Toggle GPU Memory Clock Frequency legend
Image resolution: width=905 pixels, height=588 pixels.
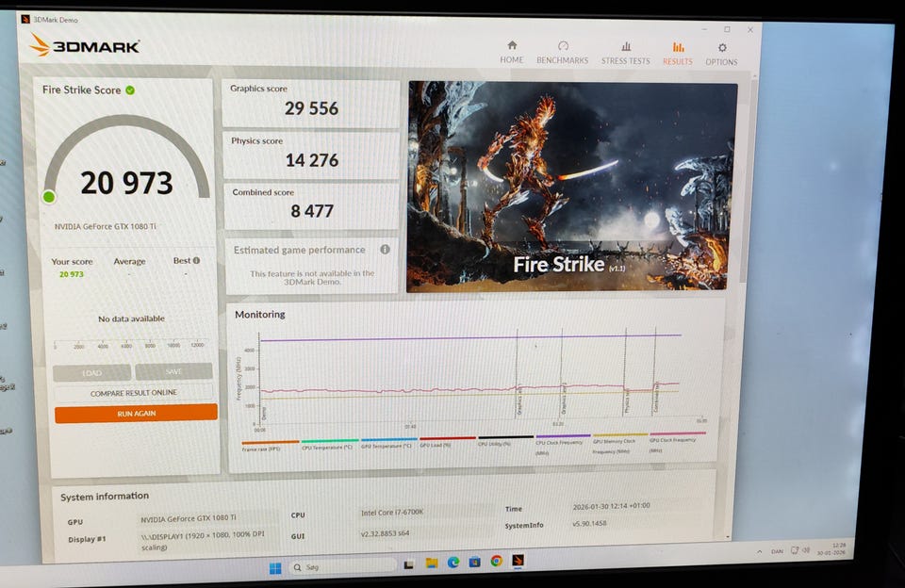coord(618,443)
